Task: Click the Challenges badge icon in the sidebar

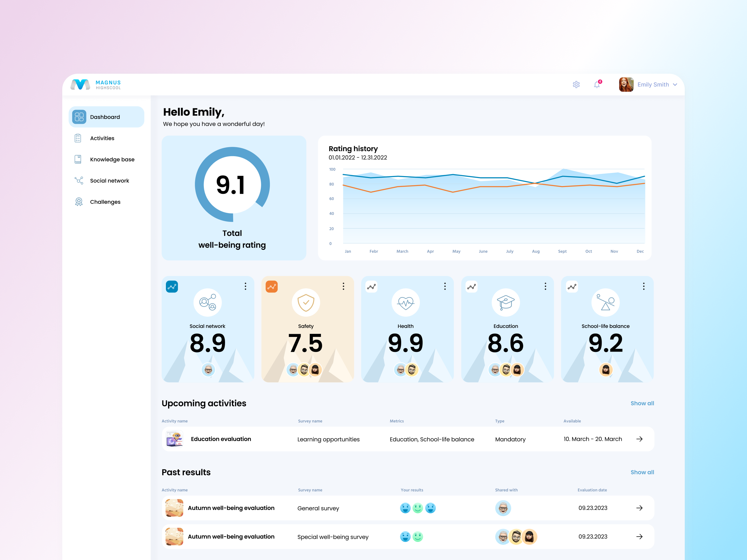Action: 78,202
